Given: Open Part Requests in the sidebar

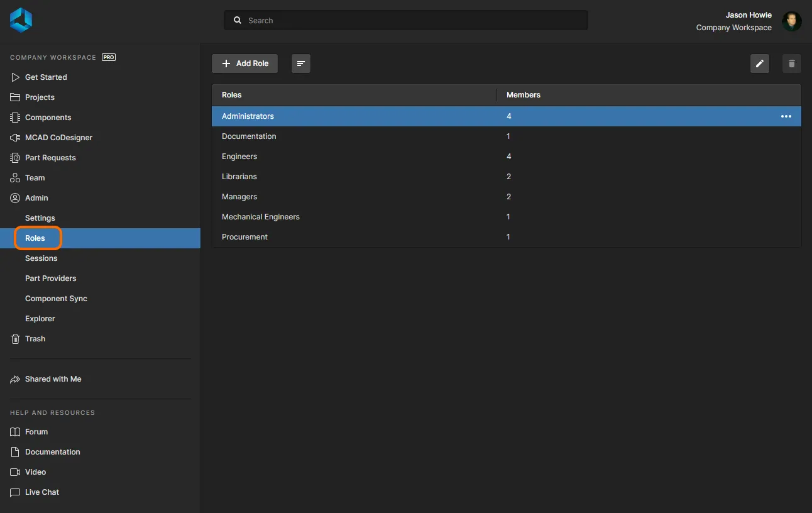Looking at the screenshot, I should point(50,158).
